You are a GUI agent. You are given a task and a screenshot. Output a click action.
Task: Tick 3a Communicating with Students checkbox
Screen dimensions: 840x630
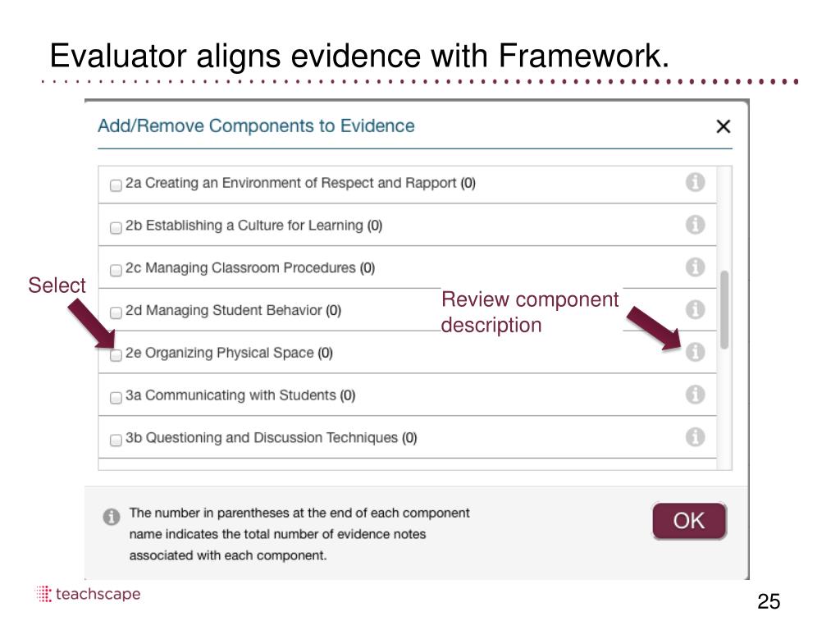tap(116, 398)
